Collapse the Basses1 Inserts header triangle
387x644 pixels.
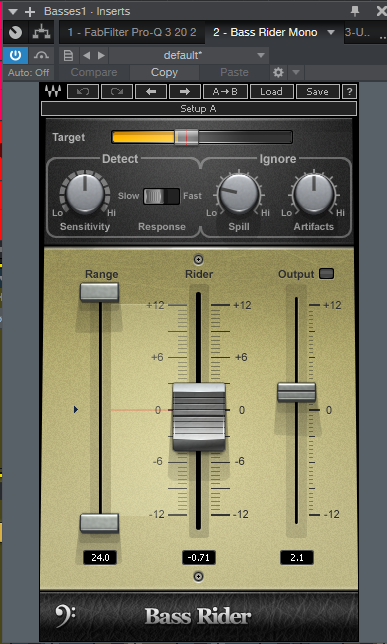point(13,11)
